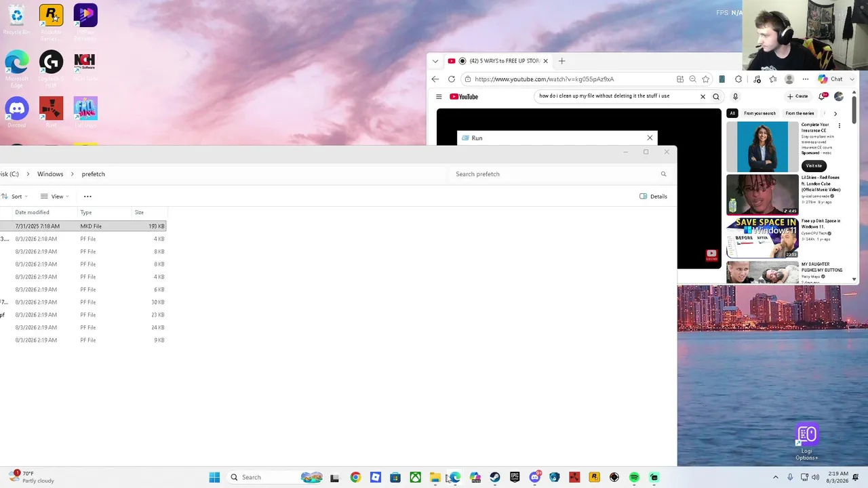868x488 pixels.
Task: Select the From the series chip
Action: [x=800, y=113]
